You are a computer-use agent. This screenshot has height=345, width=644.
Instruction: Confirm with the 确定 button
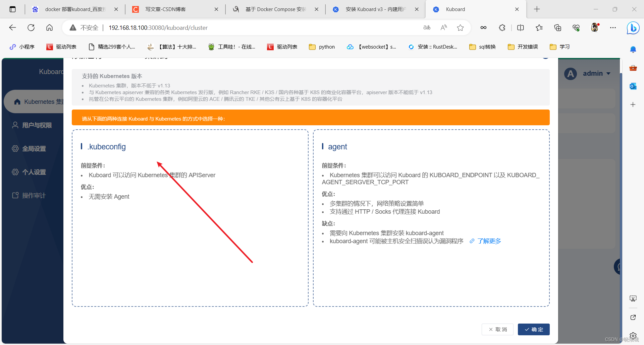pos(534,330)
